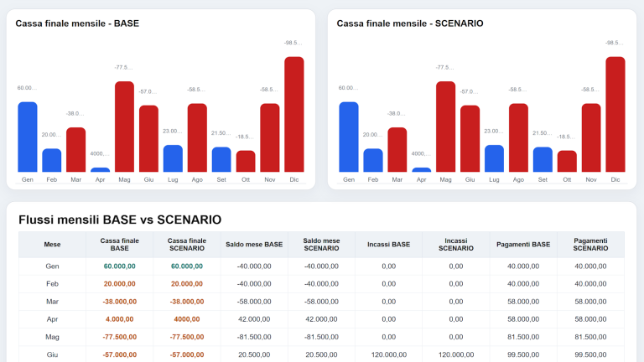Click the Pagamenti SCENARIO column header

[590, 245]
